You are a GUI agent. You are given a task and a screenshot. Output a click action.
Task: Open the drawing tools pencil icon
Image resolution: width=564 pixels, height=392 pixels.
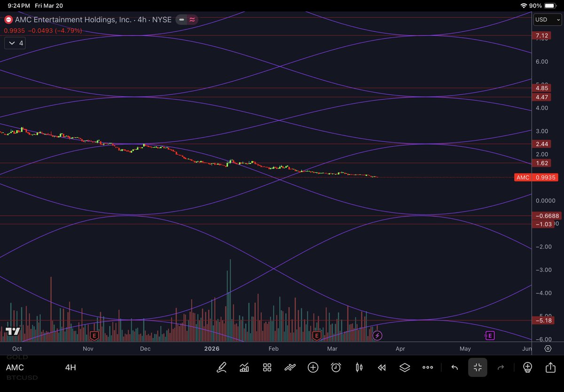pos(221,368)
